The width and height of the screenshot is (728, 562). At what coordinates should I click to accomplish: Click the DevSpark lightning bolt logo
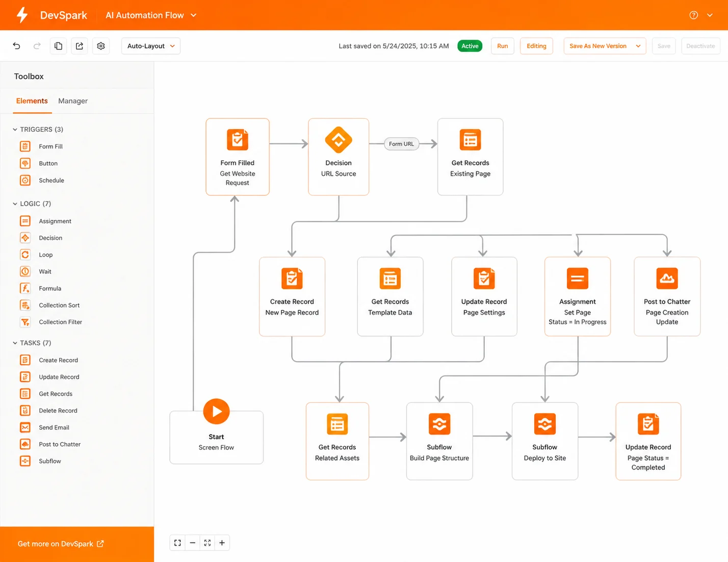[22, 15]
